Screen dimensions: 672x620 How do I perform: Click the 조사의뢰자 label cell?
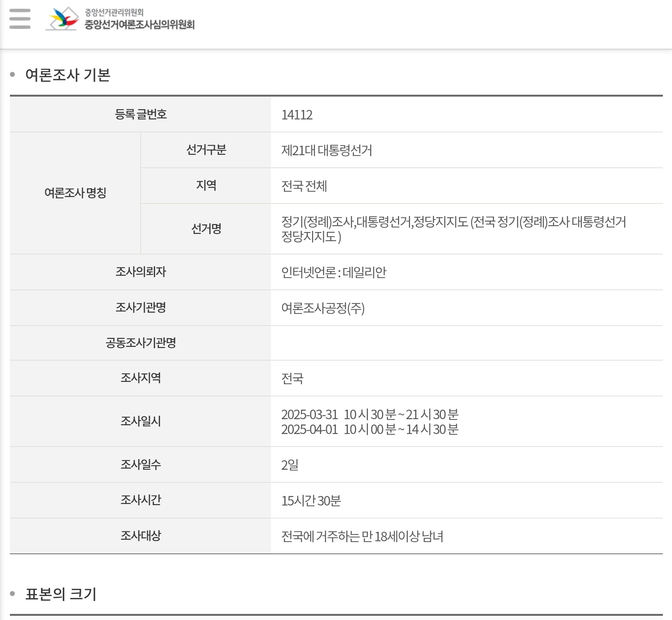point(141,272)
